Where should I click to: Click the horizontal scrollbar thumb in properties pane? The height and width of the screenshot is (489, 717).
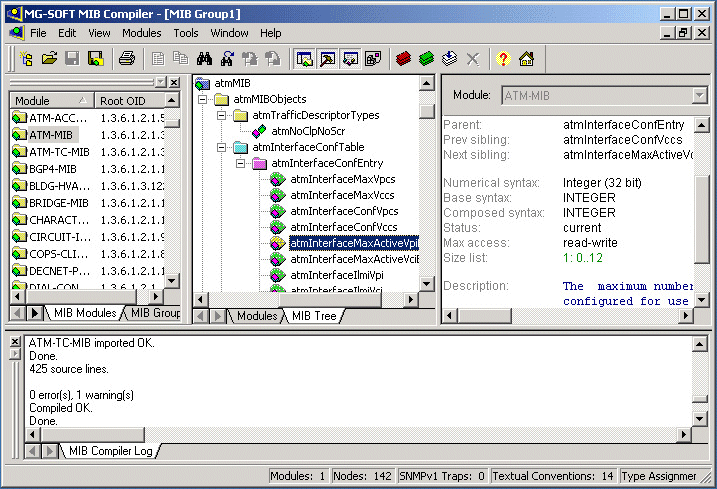click(485, 316)
